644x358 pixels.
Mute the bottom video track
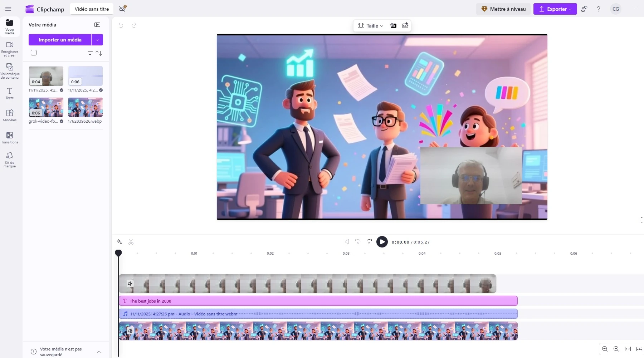[x=130, y=331]
